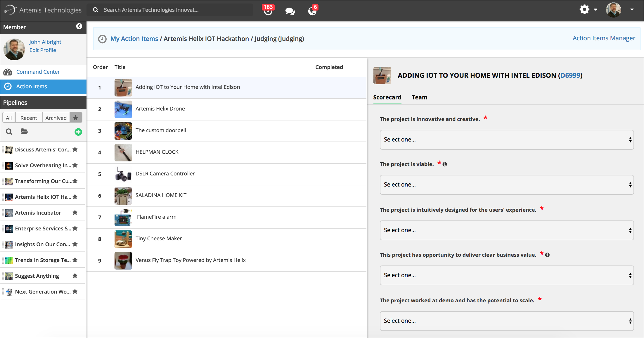Open clear business value score dropdown
This screenshot has width=644, height=338.
click(x=507, y=275)
